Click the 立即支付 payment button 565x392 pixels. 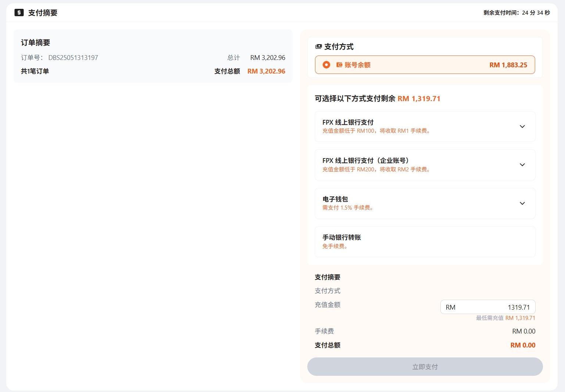pyautogui.click(x=425, y=367)
